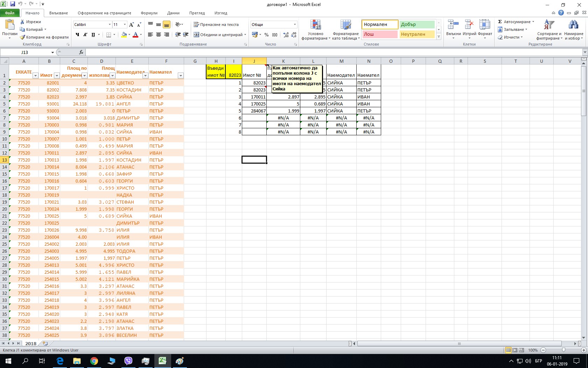Open the Формули ribbon tab
The height and width of the screenshot is (368, 588).
click(149, 13)
